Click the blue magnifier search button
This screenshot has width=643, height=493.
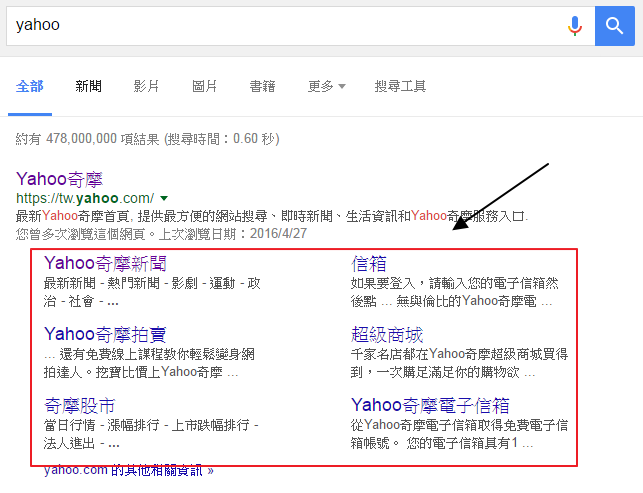[x=614, y=26]
